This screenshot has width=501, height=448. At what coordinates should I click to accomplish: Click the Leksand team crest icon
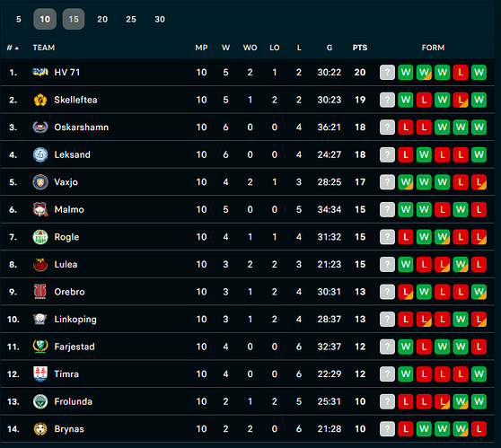point(40,154)
